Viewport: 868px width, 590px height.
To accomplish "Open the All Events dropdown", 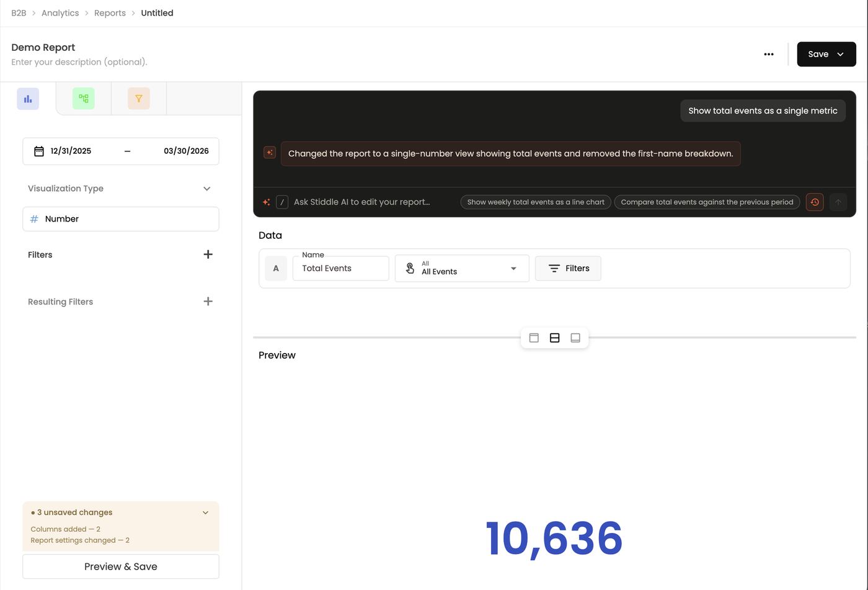I will click(462, 269).
